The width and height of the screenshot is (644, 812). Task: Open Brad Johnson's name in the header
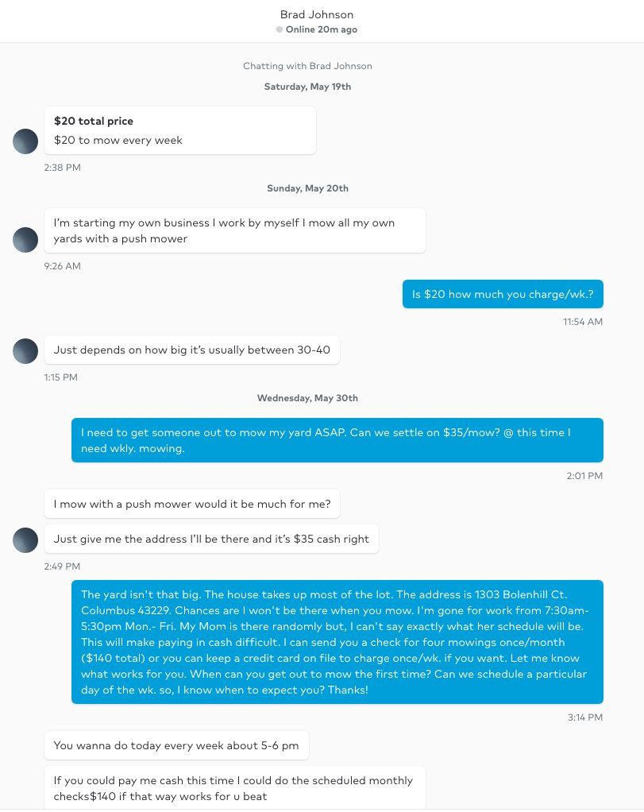click(317, 14)
